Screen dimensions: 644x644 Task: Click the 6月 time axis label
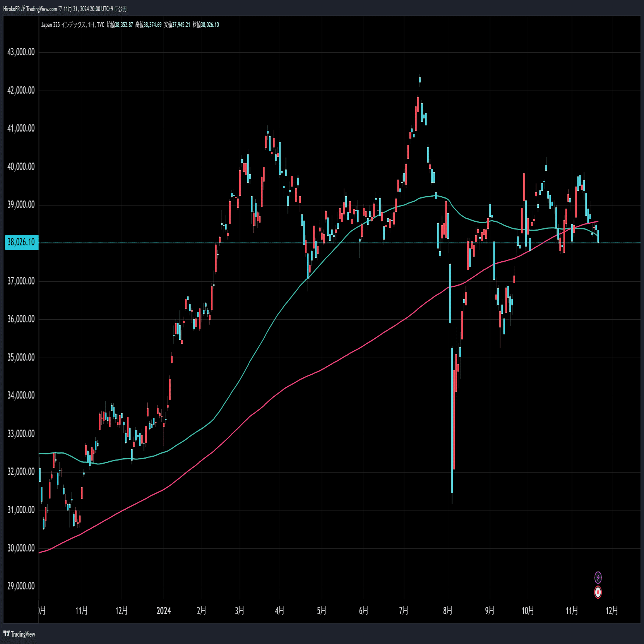[x=363, y=611]
